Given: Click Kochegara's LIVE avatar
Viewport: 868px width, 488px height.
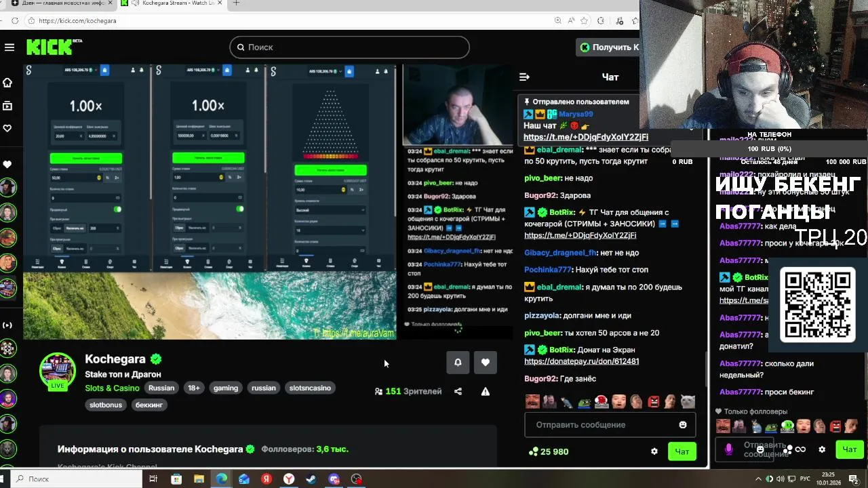Looking at the screenshot, I should (58, 371).
